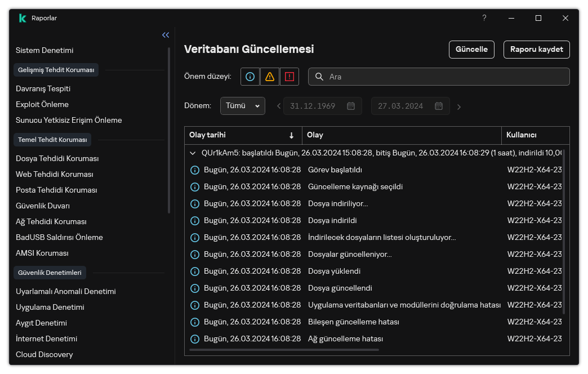Toggle warning events filter
This screenshot has width=588, height=374.
[270, 77]
